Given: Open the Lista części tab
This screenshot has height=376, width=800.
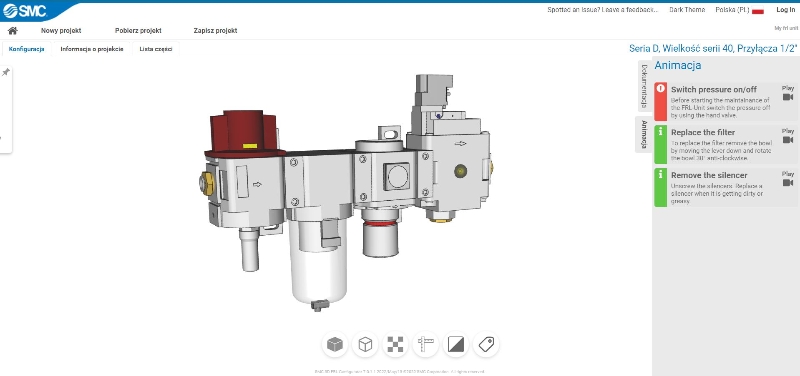Looking at the screenshot, I should [x=156, y=49].
